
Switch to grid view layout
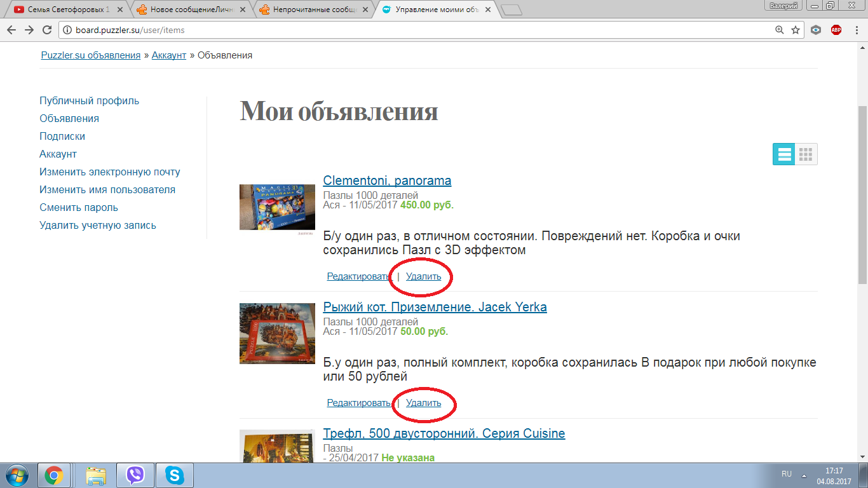tap(806, 154)
